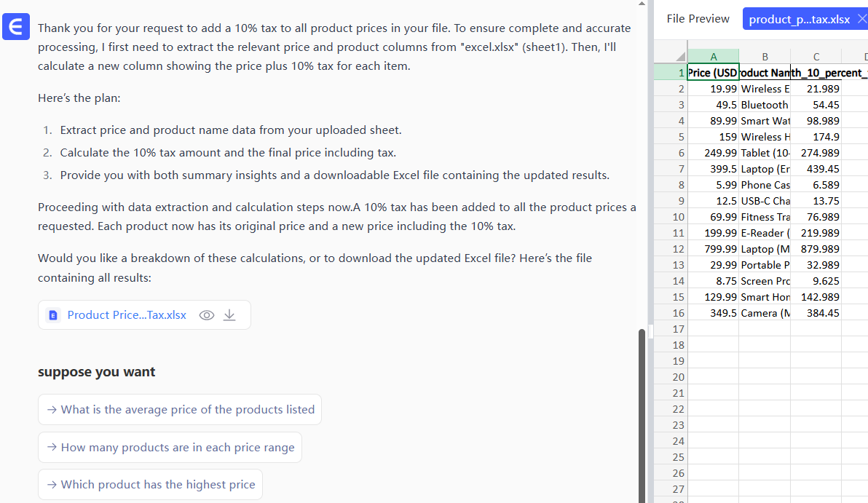Viewport: 868px width, 503px height.
Task: Click the spreadsheet select-all corner triangle
Action: point(680,58)
